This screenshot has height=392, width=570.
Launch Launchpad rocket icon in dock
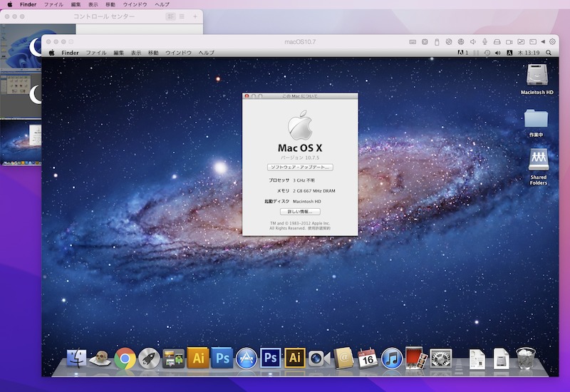149,358
